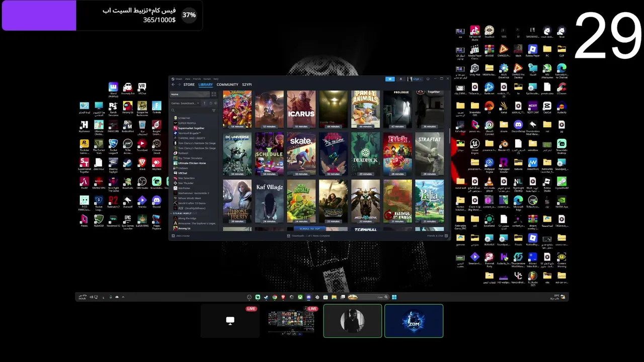Screen dimensions: 644x362
Task: Open the s2ypi account dropdown in Steam
Action: (x=416, y=79)
